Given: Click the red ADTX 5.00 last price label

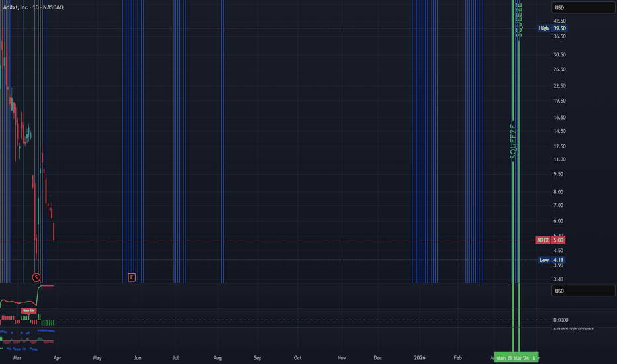Looking at the screenshot, I should 550,240.
